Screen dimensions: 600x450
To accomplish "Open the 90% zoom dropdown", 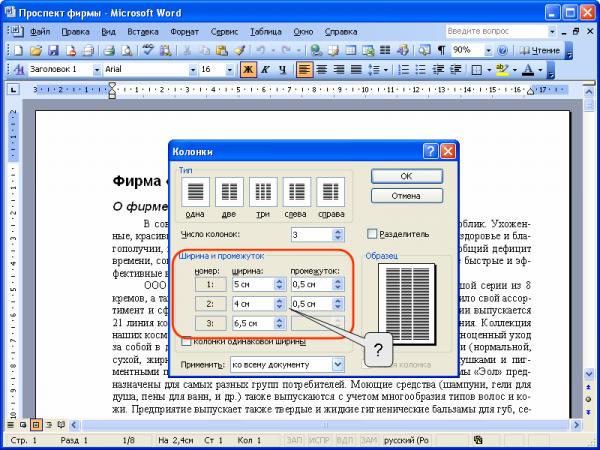I will [488, 51].
